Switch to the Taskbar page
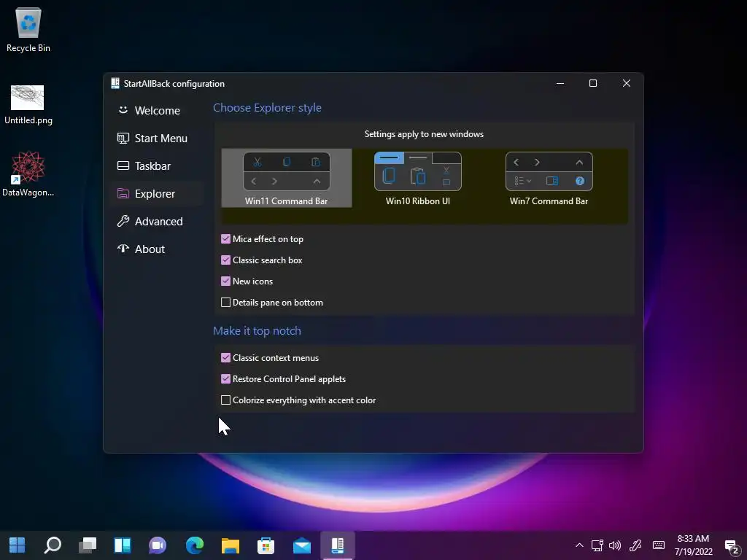The width and height of the screenshot is (747, 560). (x=157, y=166)
